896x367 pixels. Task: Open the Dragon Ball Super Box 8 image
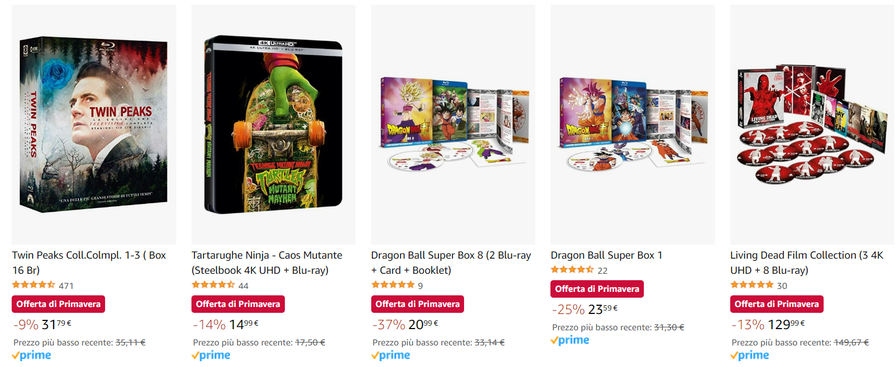click(453, 125)
